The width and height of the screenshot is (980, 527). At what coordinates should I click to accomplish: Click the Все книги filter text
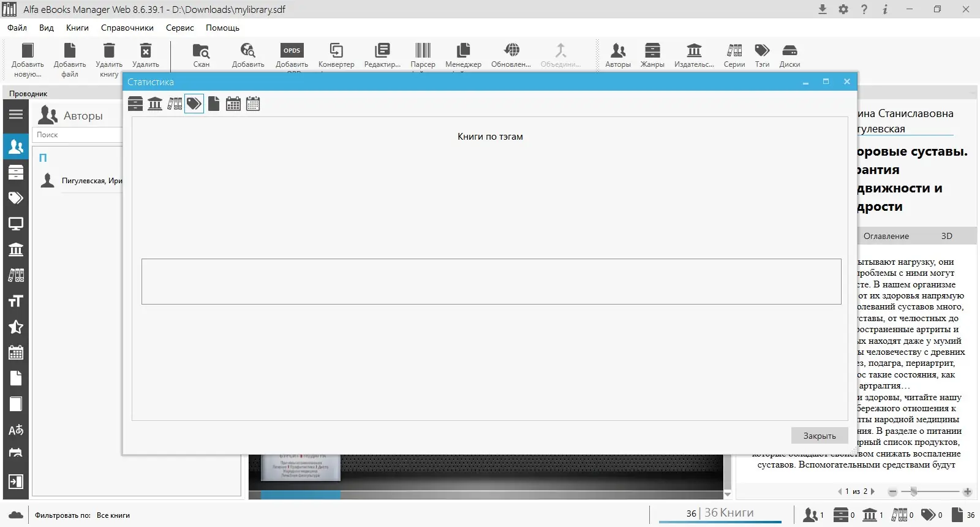(113, 515)
